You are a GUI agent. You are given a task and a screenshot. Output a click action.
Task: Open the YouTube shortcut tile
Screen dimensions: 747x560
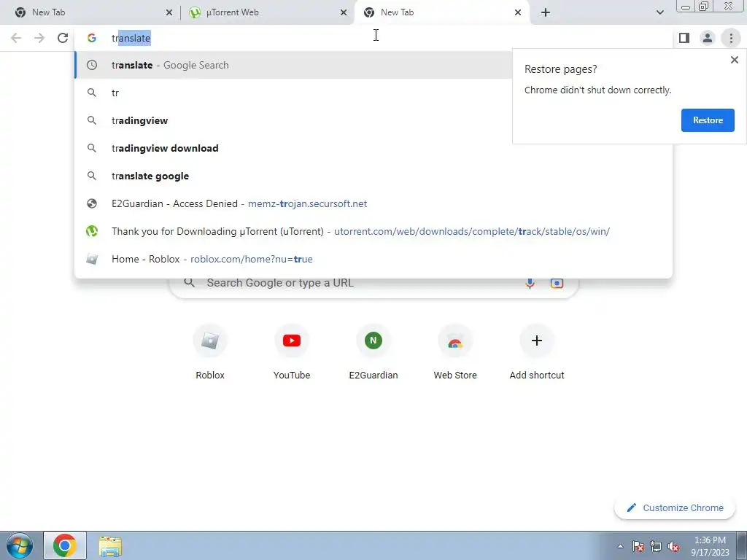pos(292,352)
